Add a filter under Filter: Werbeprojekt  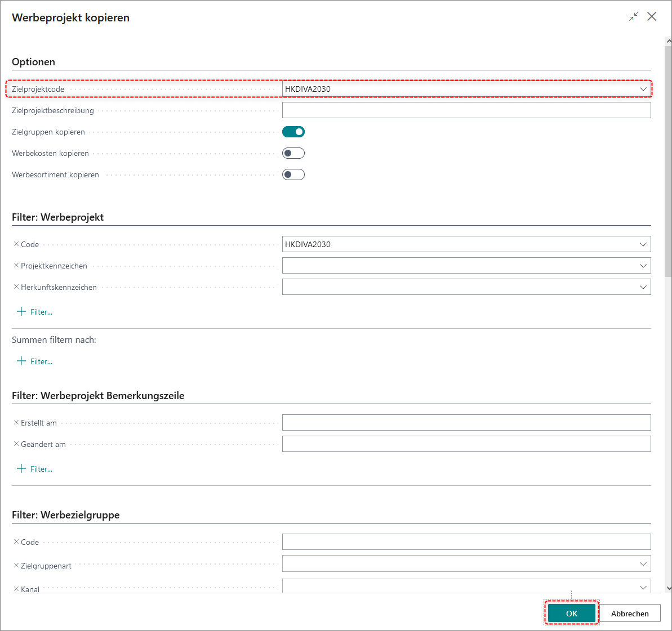[x=34, y=312]
